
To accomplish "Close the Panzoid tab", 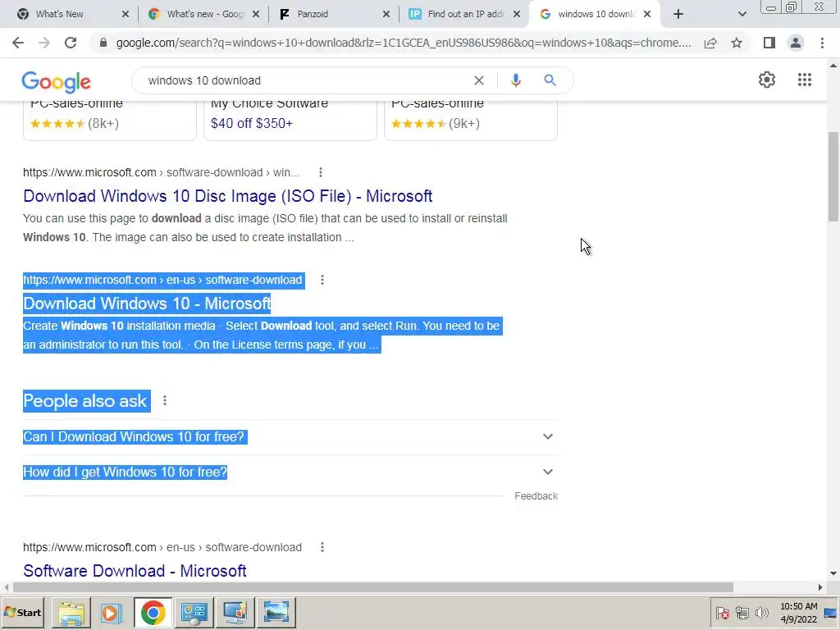I will pos(386,14).
